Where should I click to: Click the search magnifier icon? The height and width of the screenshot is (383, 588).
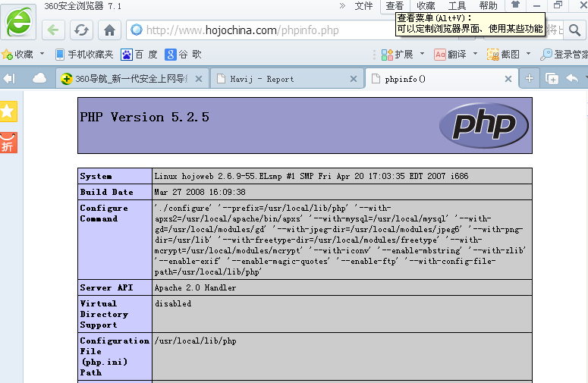click(x=574, y=30)
